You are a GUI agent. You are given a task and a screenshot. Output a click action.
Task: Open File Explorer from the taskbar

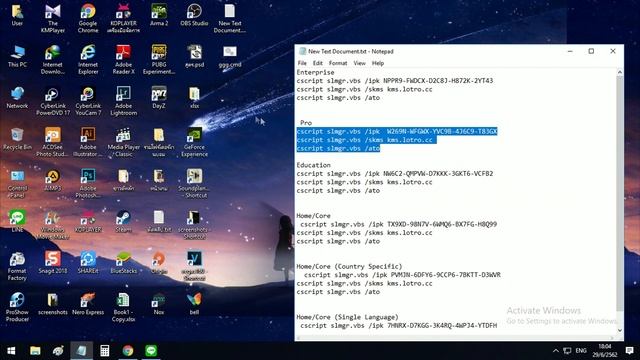[x=35, y=351]
